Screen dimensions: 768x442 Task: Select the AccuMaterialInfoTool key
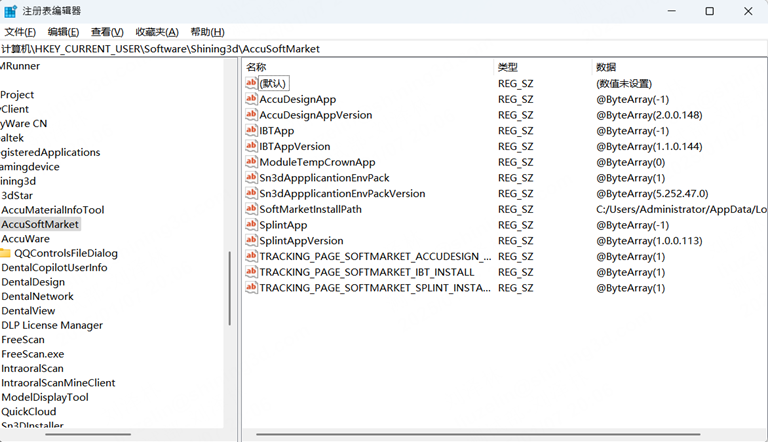[x=52, y=210]
